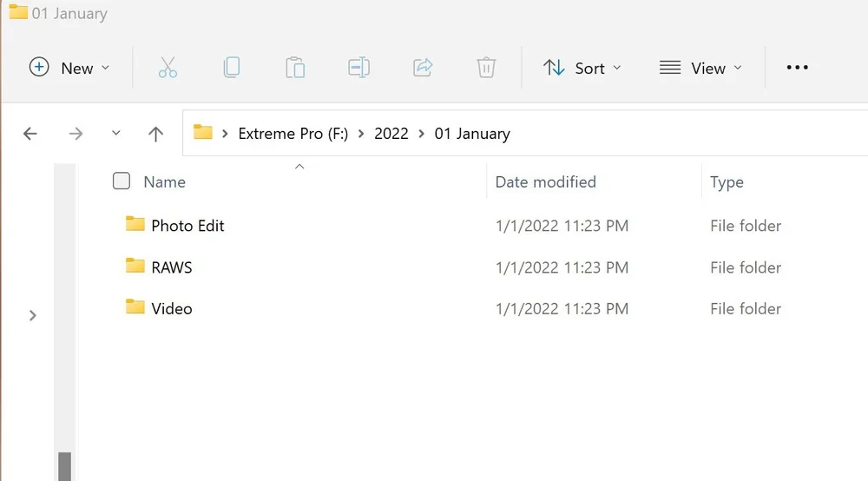
Task: Click the Share icon in toolbar
Action: click(423, 68)
